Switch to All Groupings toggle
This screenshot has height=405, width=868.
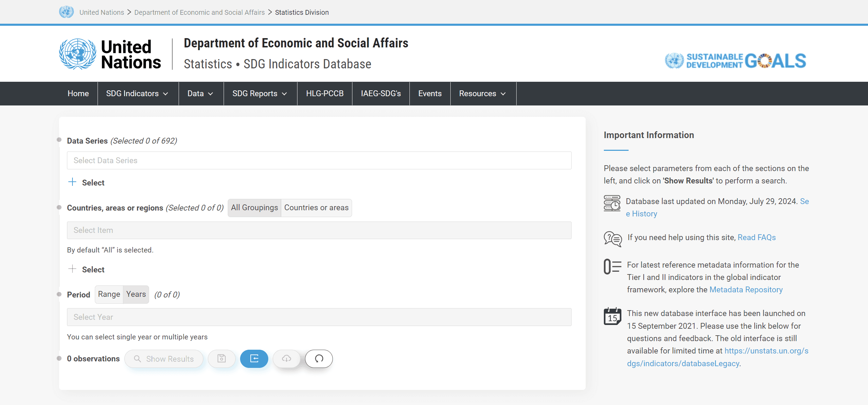[x=254, y=208]
